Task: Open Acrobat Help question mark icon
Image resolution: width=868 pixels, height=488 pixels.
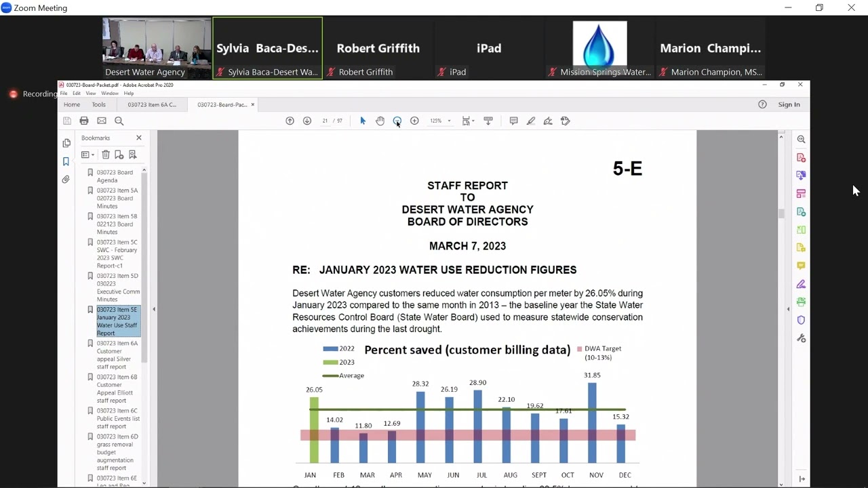Action: click(x=762, y=104)
